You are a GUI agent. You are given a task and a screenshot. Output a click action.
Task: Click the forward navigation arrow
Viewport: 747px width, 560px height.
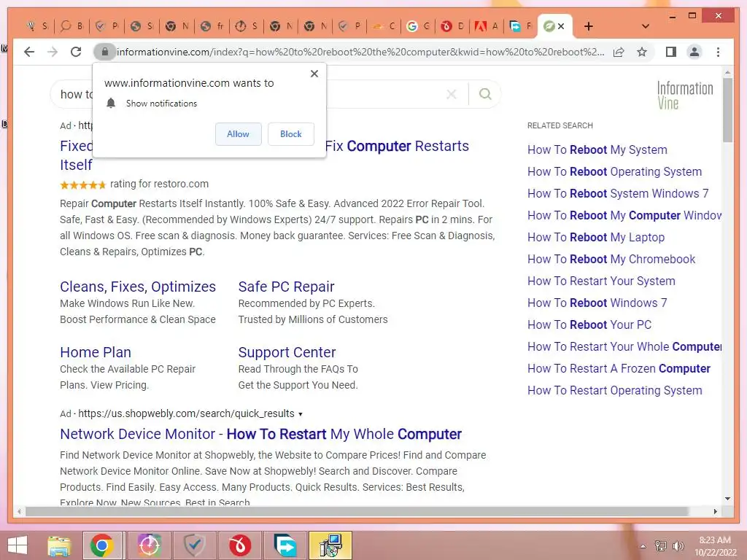(53, 52)
